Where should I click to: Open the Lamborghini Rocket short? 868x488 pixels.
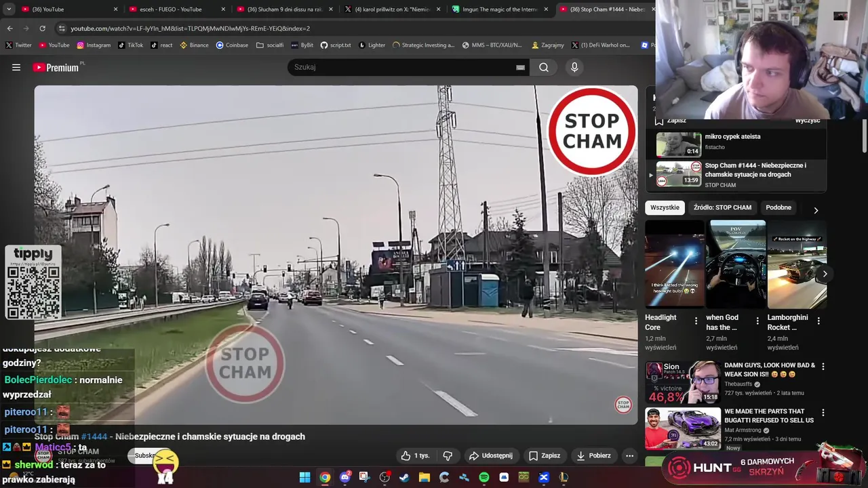pos(797,264)
